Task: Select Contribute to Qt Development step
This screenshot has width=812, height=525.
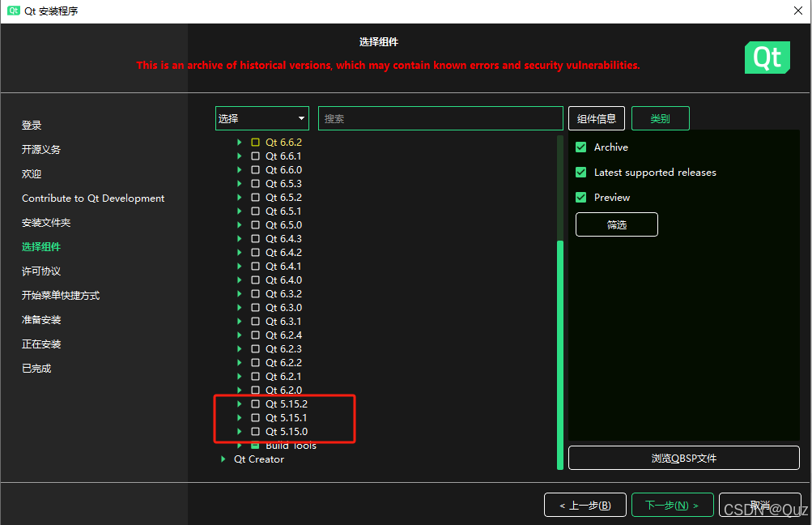Action: (x=93, y=198)
